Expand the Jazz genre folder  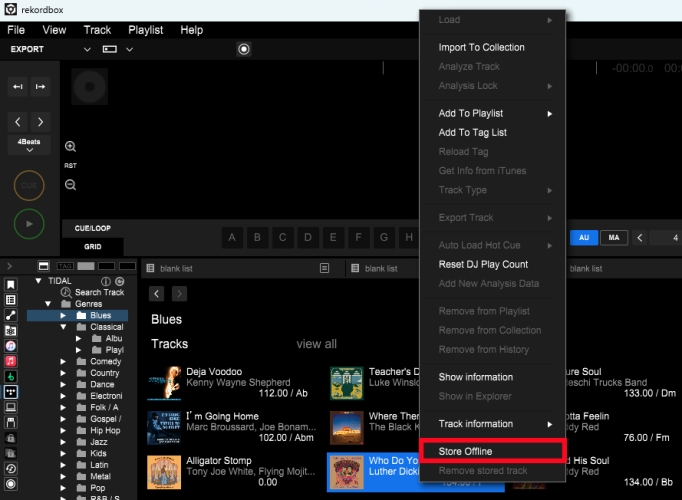(x=63, y=442)
